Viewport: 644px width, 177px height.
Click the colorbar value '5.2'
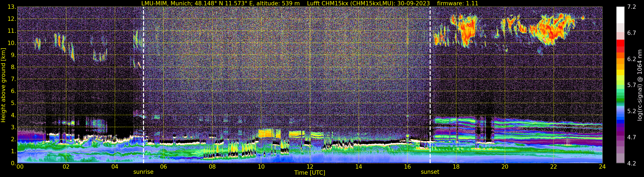pyautogui.click(x=632, y=111)
